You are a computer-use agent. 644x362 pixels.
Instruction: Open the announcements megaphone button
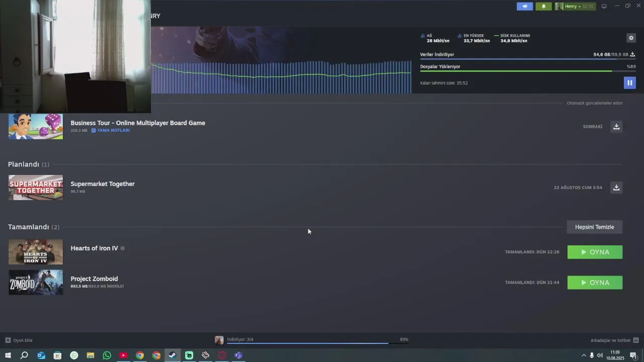point(525,7)
